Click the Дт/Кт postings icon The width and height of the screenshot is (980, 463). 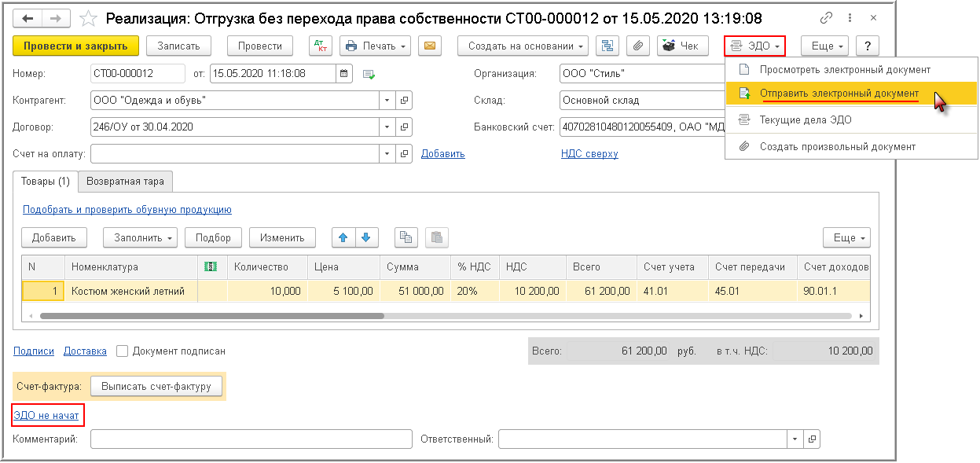pos(321,46)
